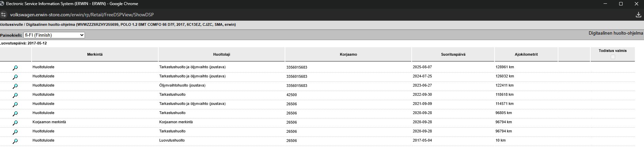
Task: Open magnifier for the 2024-07-25 service entry
Action: click(15, 77)
